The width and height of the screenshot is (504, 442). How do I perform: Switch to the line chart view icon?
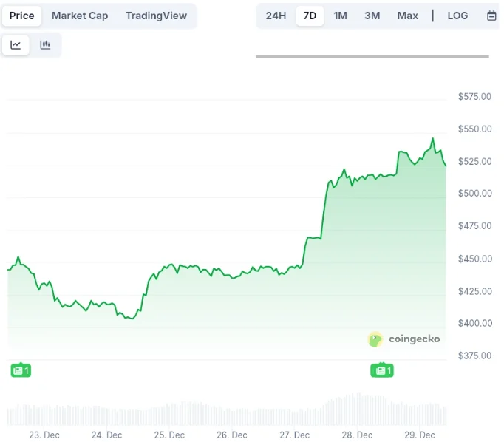coord(16,44)
